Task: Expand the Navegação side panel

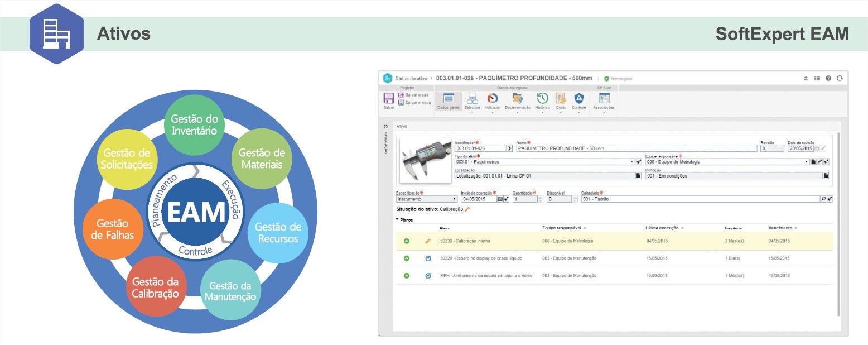Action: coord(385,127)
